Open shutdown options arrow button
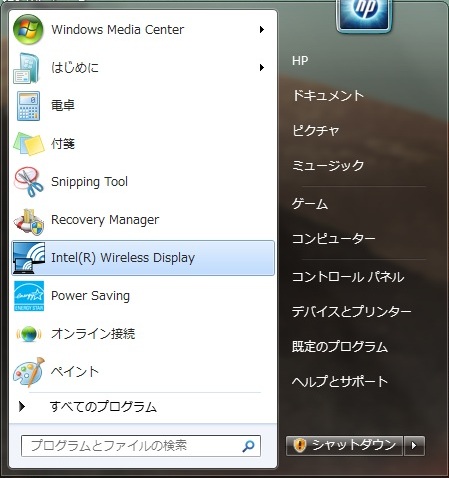The width and height of the screenshot is (449, 478). 414,446
